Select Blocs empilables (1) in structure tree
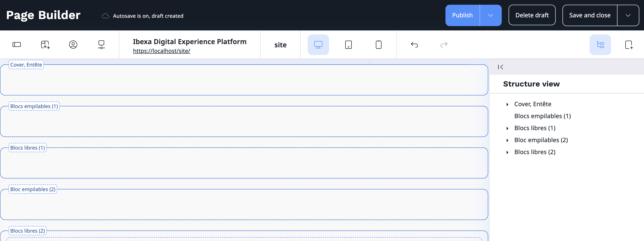This screenshot has height=241, width=644. tap(542, 116)
